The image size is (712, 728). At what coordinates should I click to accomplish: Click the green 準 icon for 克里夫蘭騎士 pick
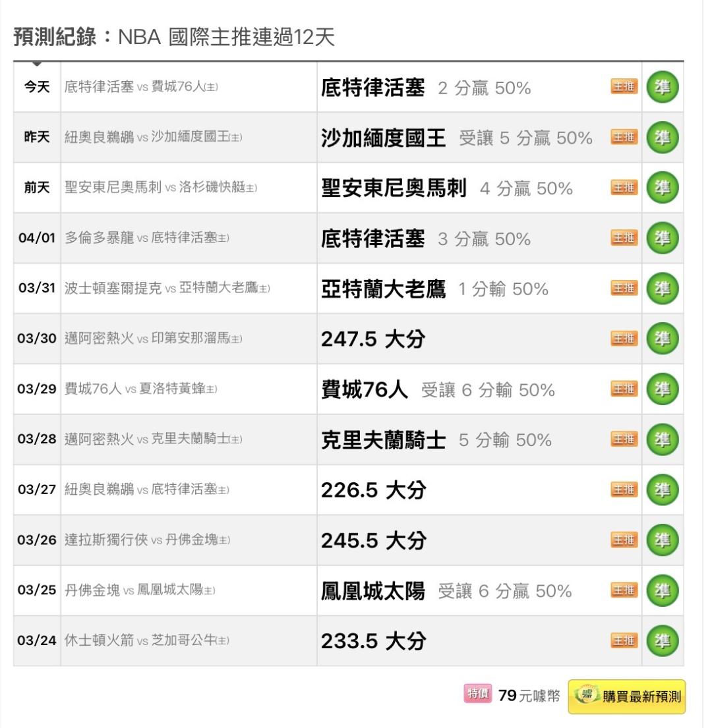point(663,439)
